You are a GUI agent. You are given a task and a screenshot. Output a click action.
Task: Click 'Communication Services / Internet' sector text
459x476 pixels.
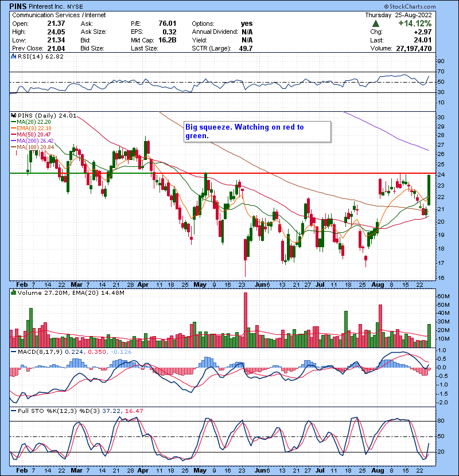[x=59, y=15]
